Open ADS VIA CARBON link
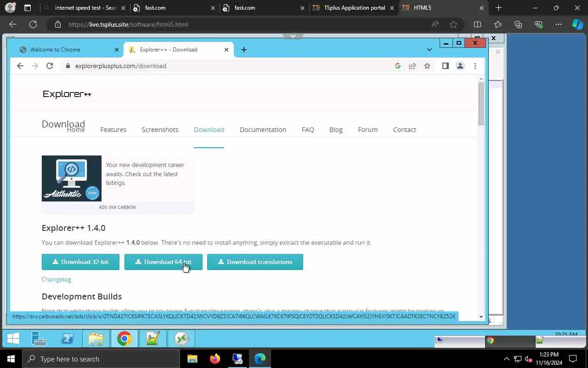This screenshot has height=368, width=588. click(117, 207)
